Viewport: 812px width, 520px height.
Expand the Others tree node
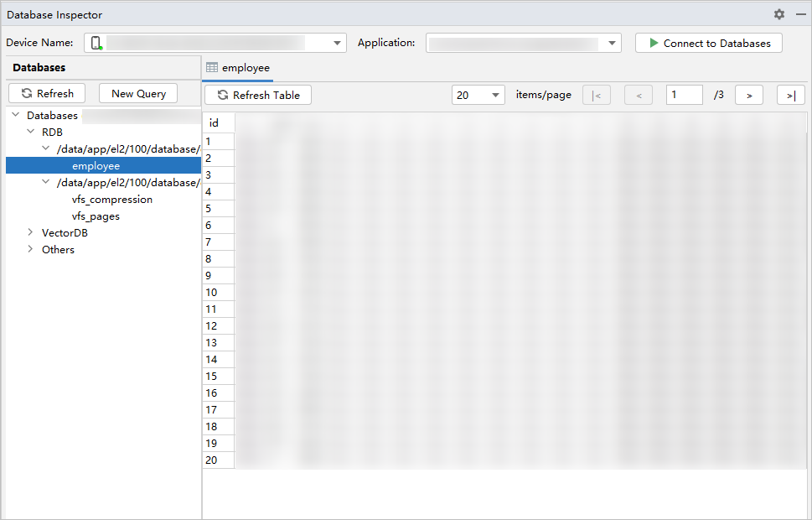(31, 249)
